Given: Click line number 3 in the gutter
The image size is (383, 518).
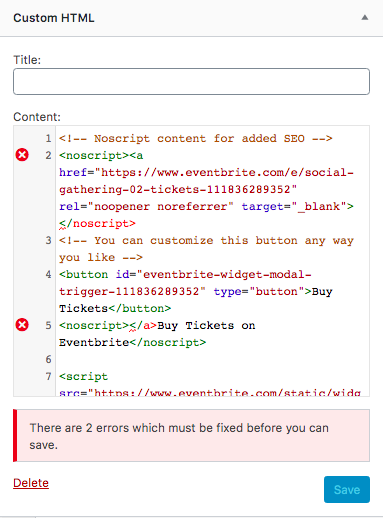Looking at the screenshot, I should [x=48, y=240].
